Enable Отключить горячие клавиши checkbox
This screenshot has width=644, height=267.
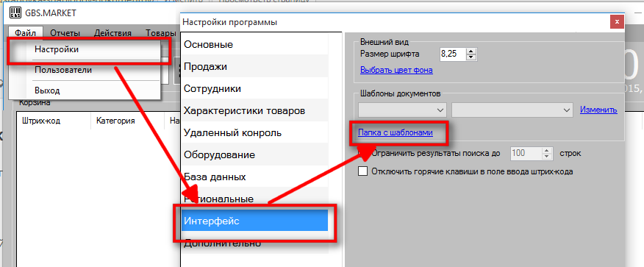(x=362, y=171)
